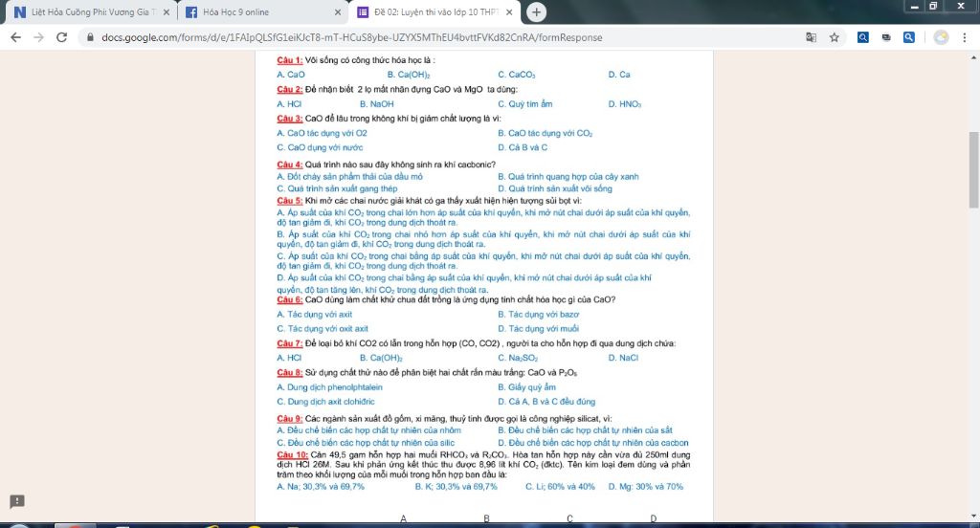
Task: Click answer A. HCl in Câu 7
Action: coord(289,358)
